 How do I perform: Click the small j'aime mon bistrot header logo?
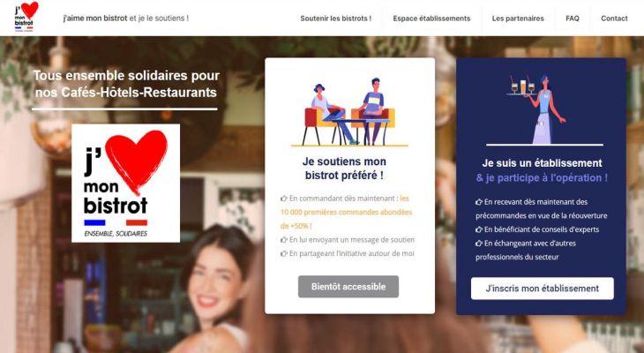26,17
